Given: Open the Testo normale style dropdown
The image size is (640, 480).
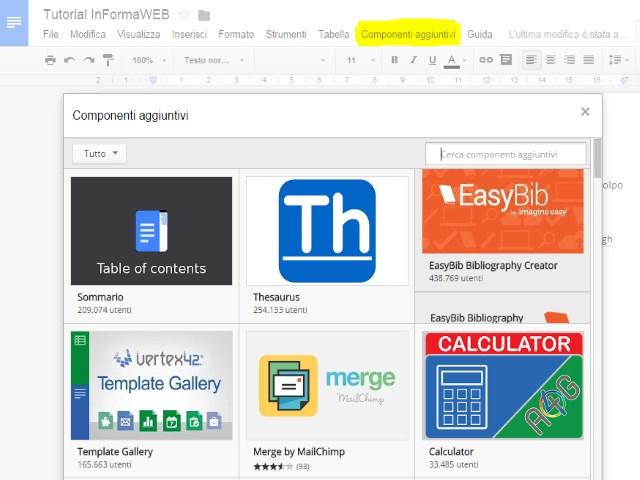Looking at the screenshot, I should (x=214, y=60).
